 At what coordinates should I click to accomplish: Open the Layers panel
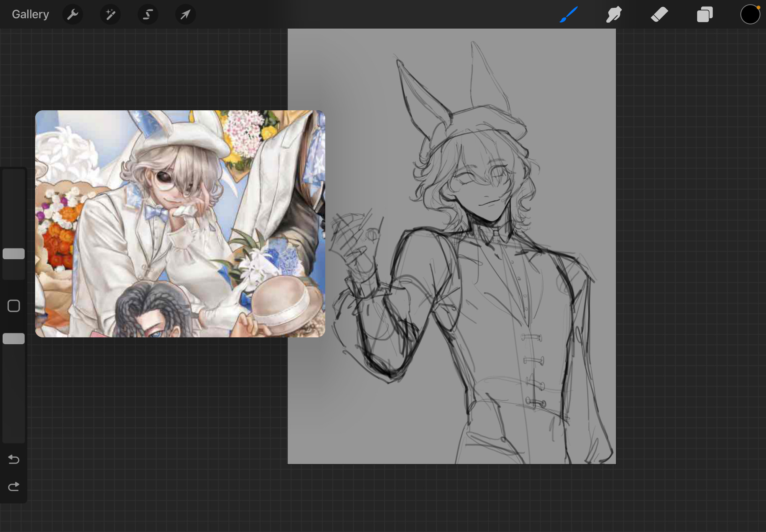705,15
